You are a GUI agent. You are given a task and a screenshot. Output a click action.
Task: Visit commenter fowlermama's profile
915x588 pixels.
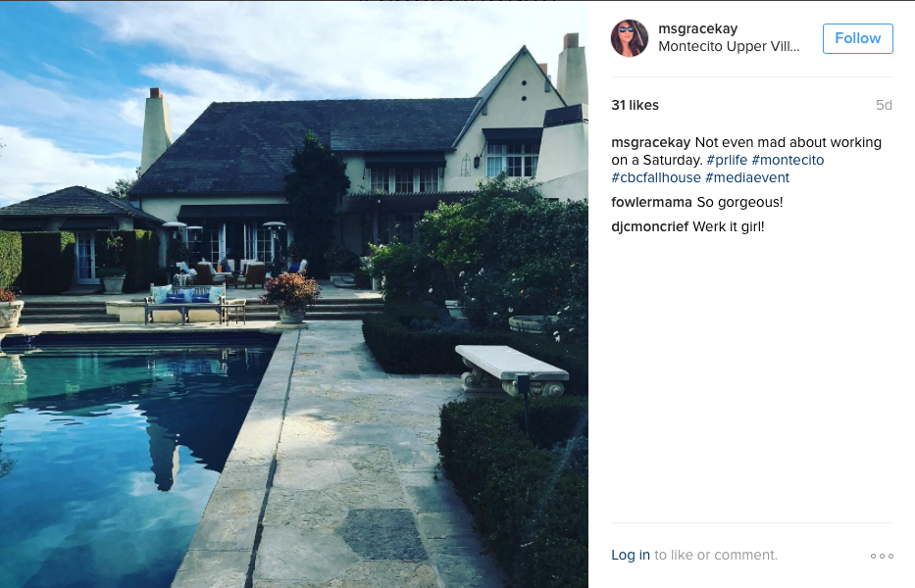click(x=652, y=203)
